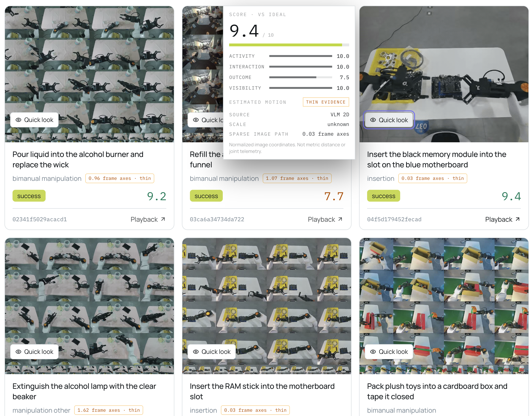Click the Playback arrow icon on the 9.2 card
This screenshot has width=532, height=416.
point(163,219)
